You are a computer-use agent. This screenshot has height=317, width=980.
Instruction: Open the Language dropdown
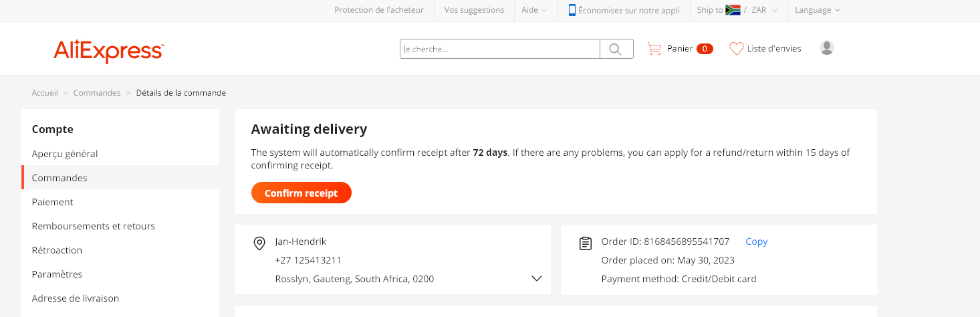[x=818, y=10]
